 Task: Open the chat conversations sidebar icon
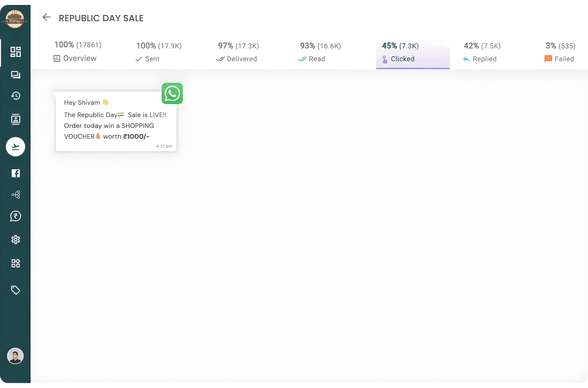click(16, 75)
